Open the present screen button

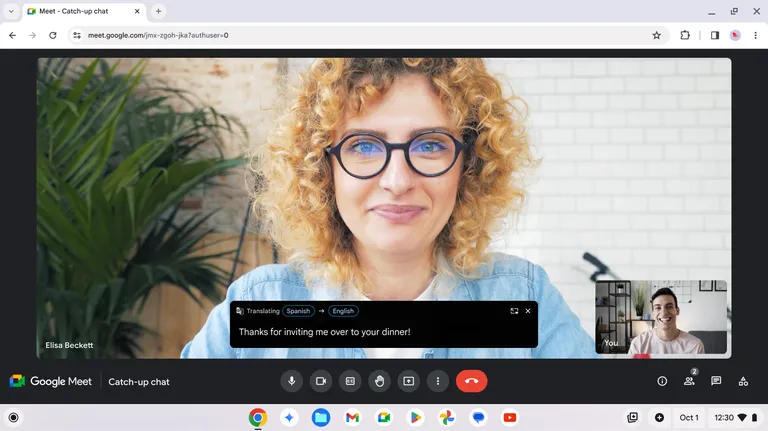(x=408, y=381)
